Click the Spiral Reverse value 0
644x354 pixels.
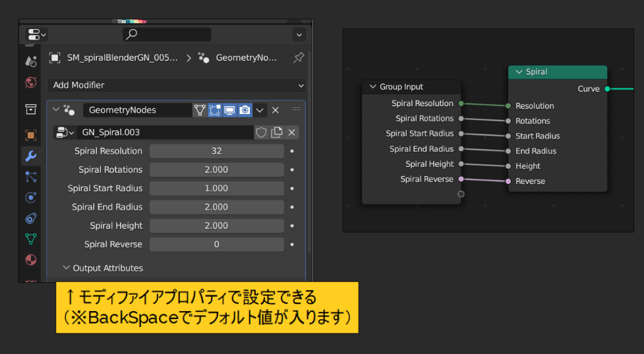coord(216,245)
